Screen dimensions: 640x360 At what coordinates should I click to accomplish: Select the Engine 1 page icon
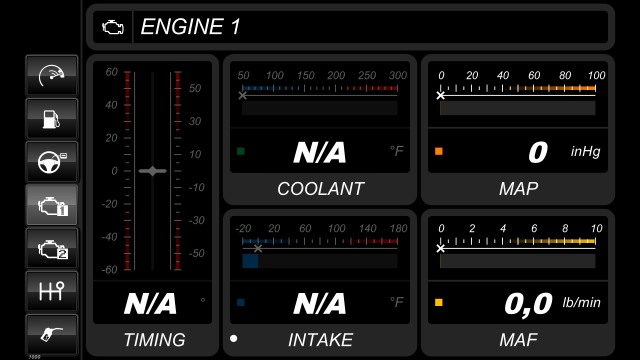coord(51,205)
